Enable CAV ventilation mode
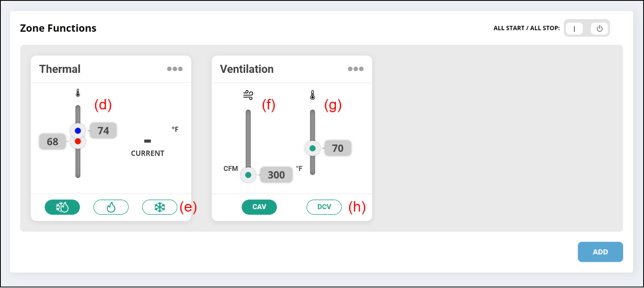Image resolution: width=644 pixels, height=288 pixels. pos(259,207)
